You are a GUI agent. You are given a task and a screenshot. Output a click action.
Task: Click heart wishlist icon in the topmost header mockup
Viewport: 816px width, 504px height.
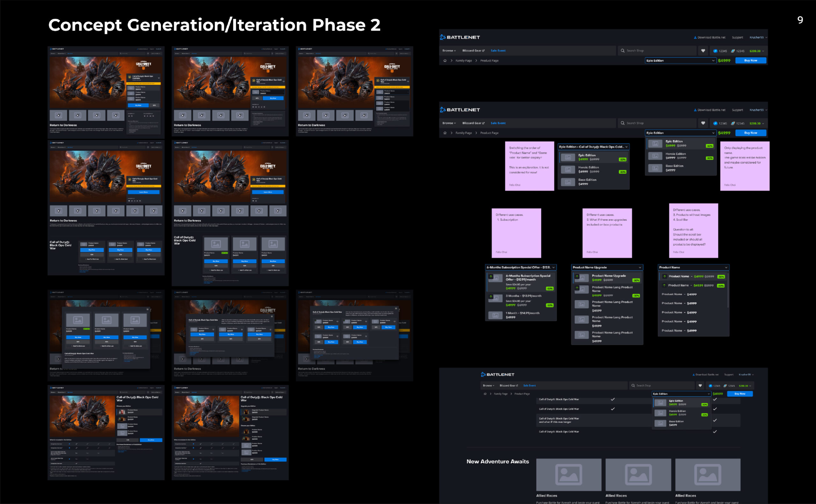(x=703, y=51)
